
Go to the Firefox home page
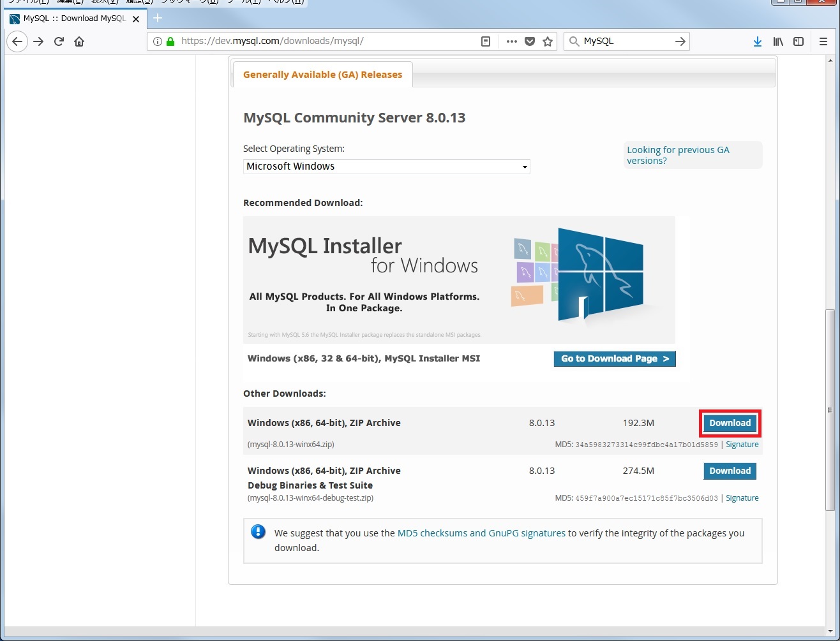pos(79,41)
